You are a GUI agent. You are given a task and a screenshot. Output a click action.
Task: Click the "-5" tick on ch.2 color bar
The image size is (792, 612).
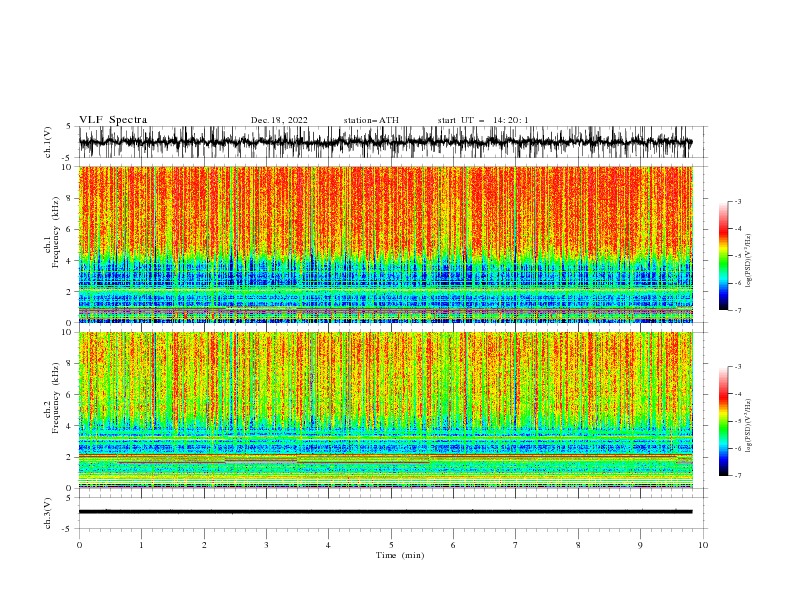(x=737, y=422)
